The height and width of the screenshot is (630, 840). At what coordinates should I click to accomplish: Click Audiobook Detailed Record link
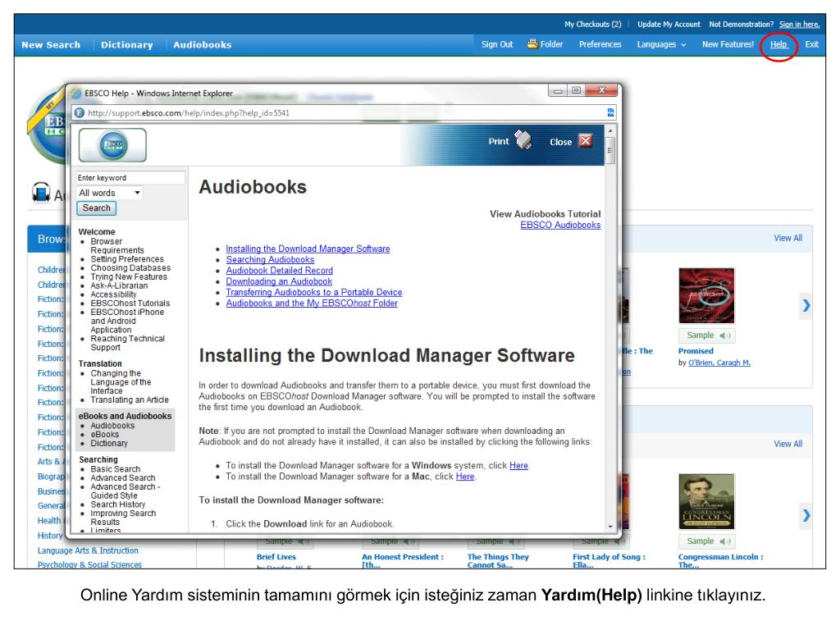pyautogui.click(x=279, y=271)
